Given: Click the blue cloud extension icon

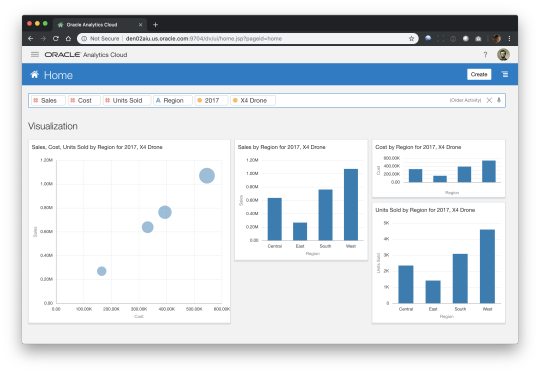Looking at the screenshot, I should [428, 38].
